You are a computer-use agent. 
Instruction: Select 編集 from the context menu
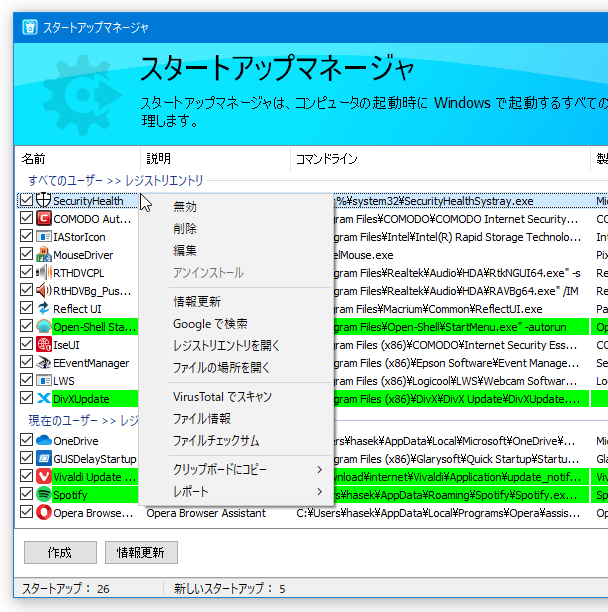click(x=236, y=250)
